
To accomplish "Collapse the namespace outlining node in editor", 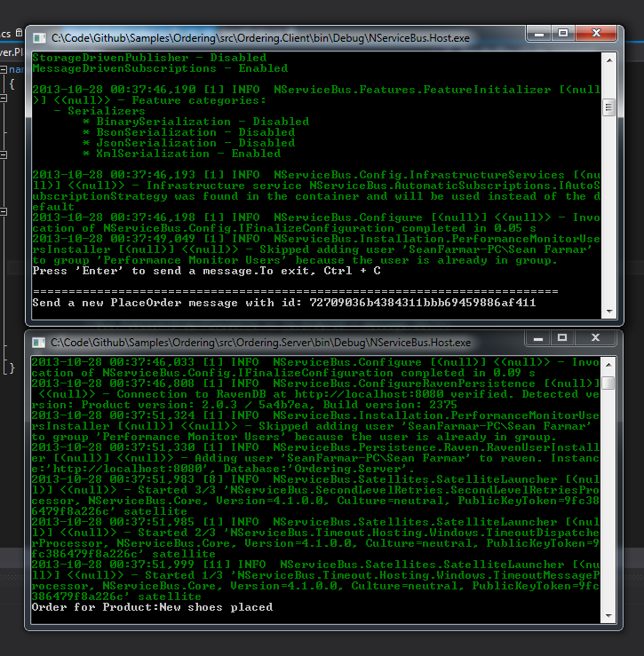I will (4, 69).
